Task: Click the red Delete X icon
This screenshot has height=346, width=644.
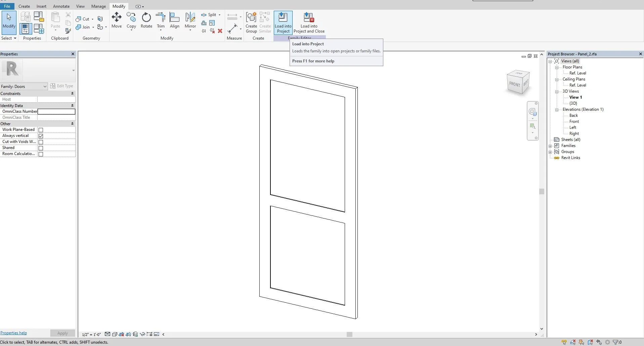Action: [x=220, y=31]
